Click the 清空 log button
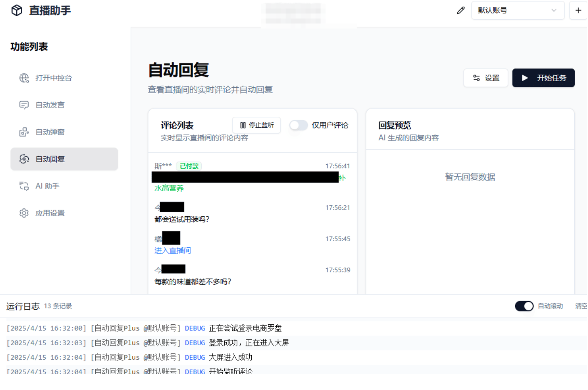This screenshot has width=588, height=390. pos(581,306)
